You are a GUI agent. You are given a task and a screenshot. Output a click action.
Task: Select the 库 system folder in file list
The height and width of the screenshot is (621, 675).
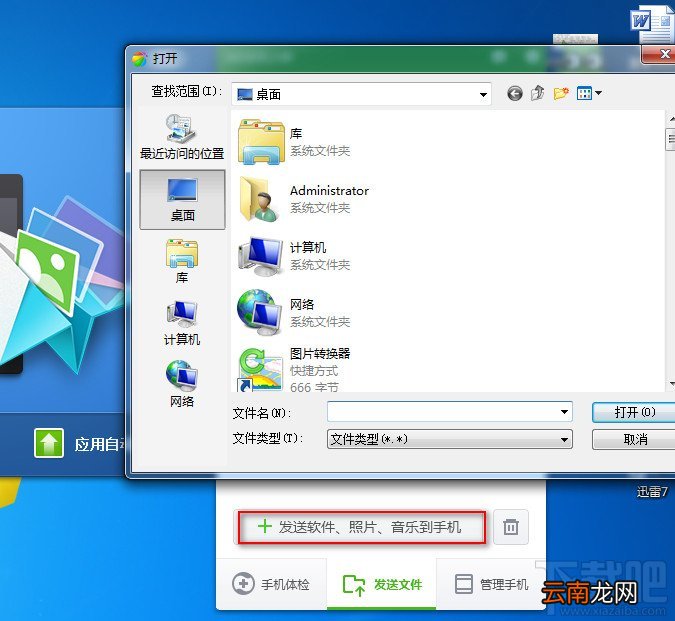(x=294, y=142)
